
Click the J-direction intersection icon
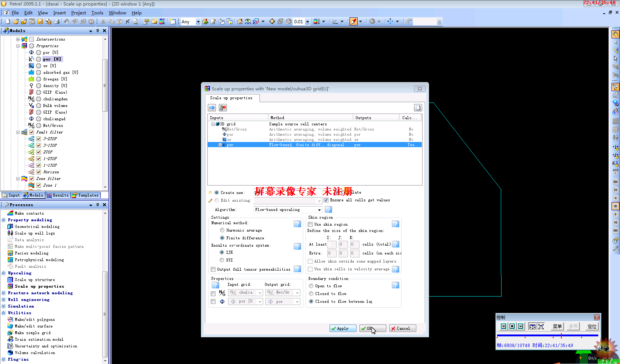615,155
